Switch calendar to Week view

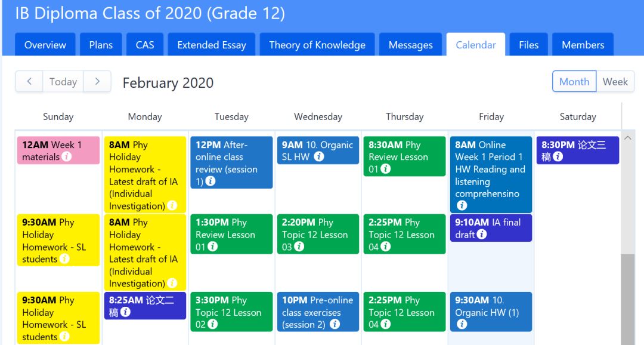point(615,82)
